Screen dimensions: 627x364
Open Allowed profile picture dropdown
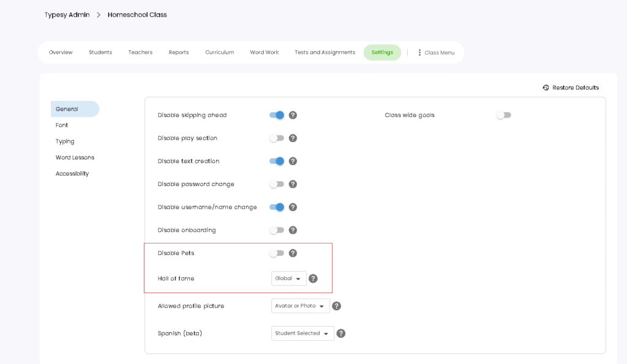(x=300, y=306)
